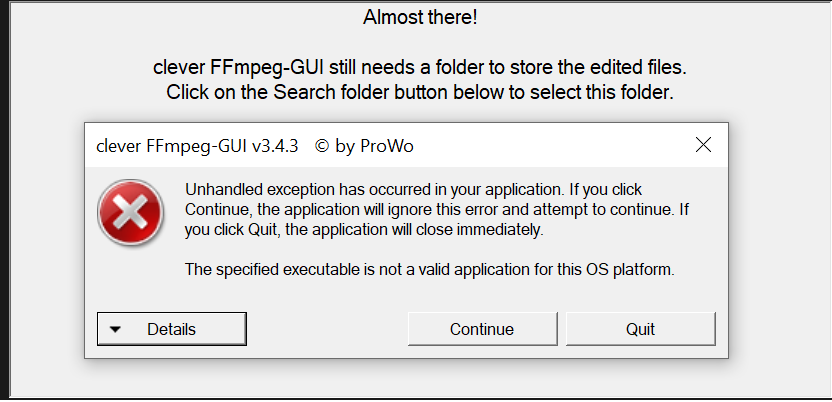The image size is (832, 402).
Task: Expand the Details section
Action: tap(172, 329)
